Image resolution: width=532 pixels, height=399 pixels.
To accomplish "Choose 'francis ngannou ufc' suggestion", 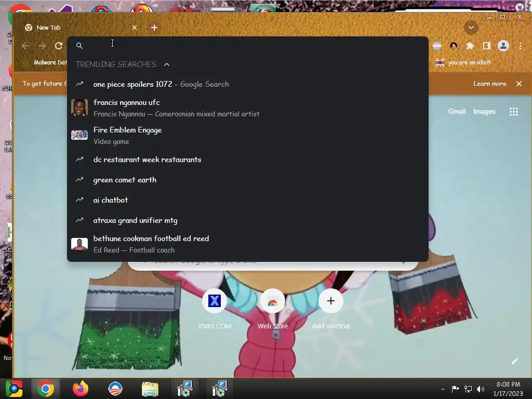I will coord(248,108).
